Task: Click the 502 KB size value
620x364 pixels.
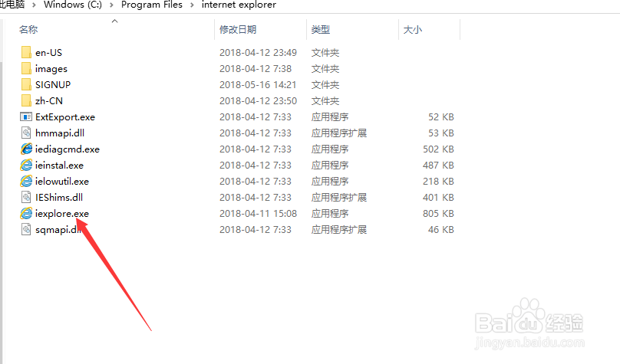Action: pyautogui.click(x=438, y=149)
